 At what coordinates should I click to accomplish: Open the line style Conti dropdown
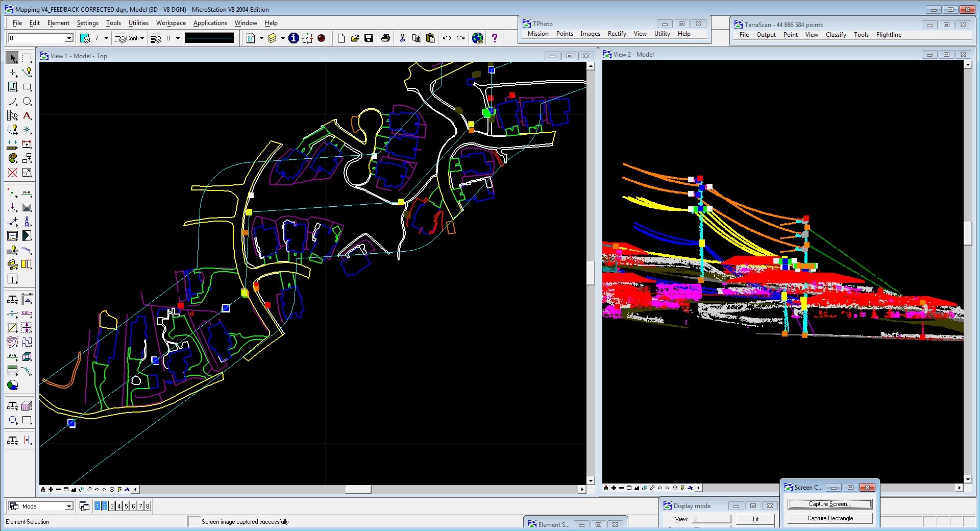point(141,38)
